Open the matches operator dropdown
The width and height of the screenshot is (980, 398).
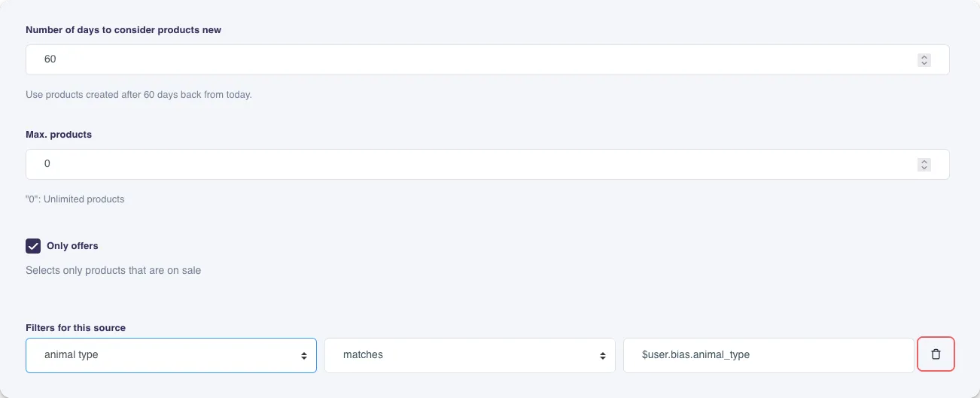tap(470, 355)
